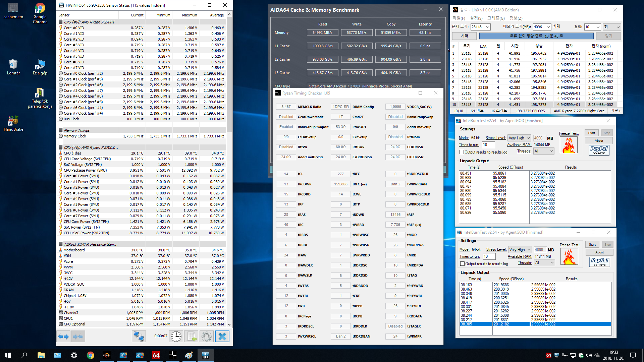Click tCL value 14 in Ryzen Timing Checker
This screenshot has height=362, width=644.
(286, 174)
